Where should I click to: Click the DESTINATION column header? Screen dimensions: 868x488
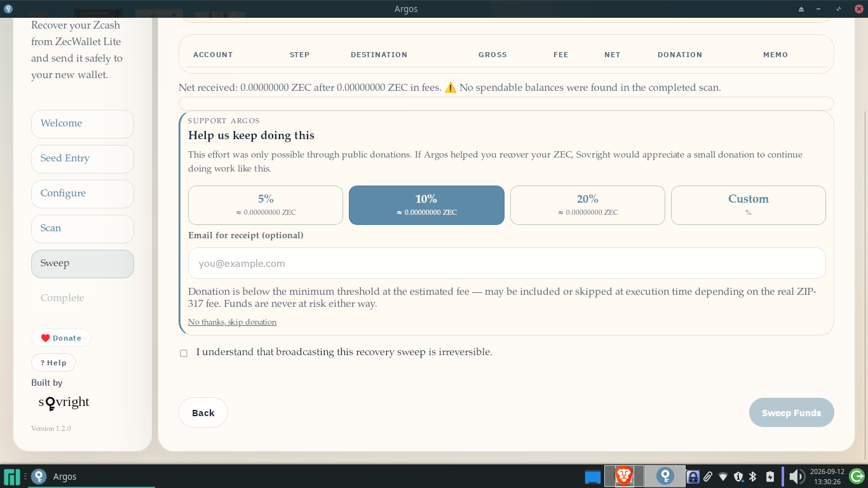379,55
